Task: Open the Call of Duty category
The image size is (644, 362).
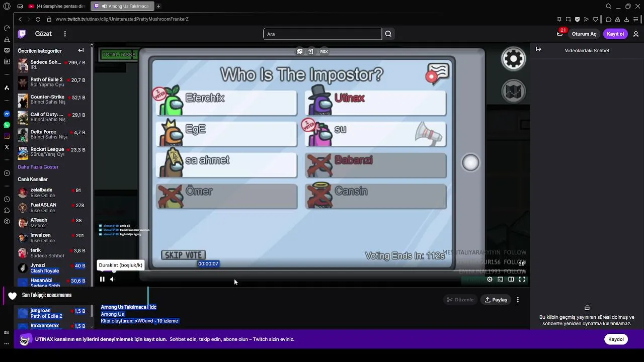Action: pyautogui.click(x=52, y=117)
